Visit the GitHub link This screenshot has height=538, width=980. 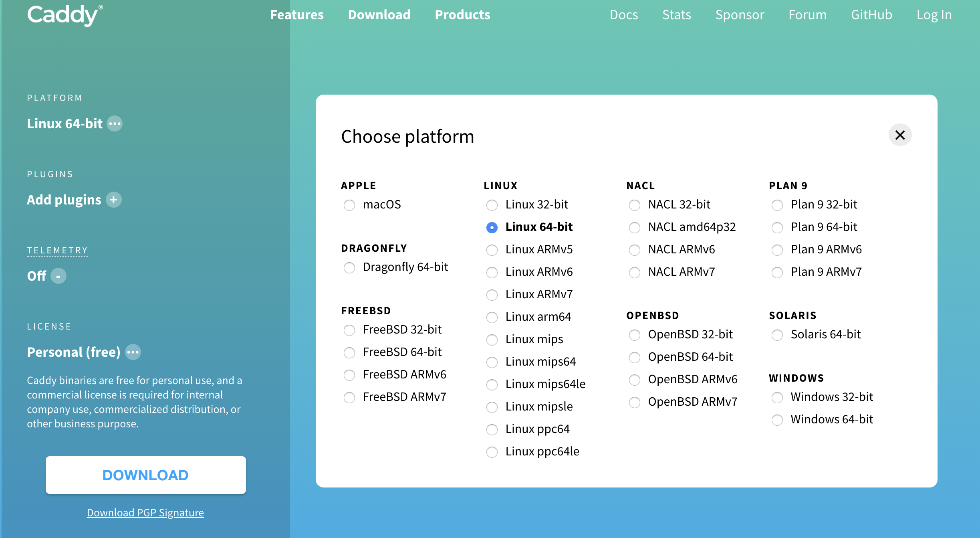[x=872, y=15]
